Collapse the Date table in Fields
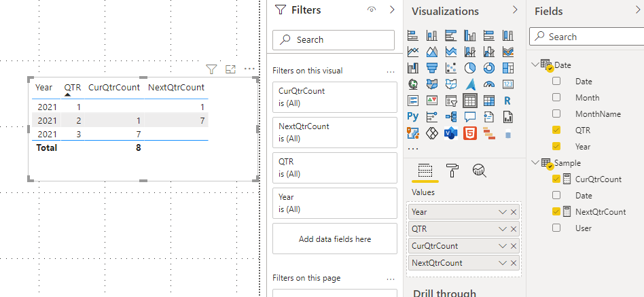 point(535,65)
